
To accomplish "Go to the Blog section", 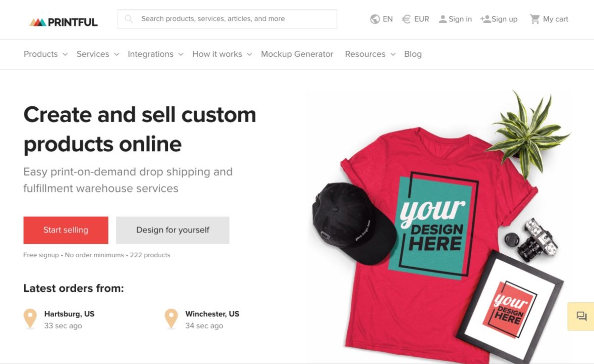I will click(413, 54).
